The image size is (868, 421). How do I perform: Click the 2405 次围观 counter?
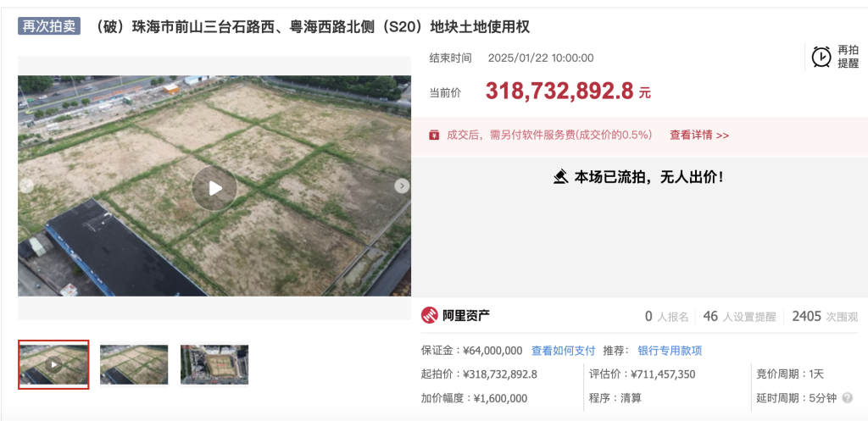pyautogui.click(x=825, y=317)
